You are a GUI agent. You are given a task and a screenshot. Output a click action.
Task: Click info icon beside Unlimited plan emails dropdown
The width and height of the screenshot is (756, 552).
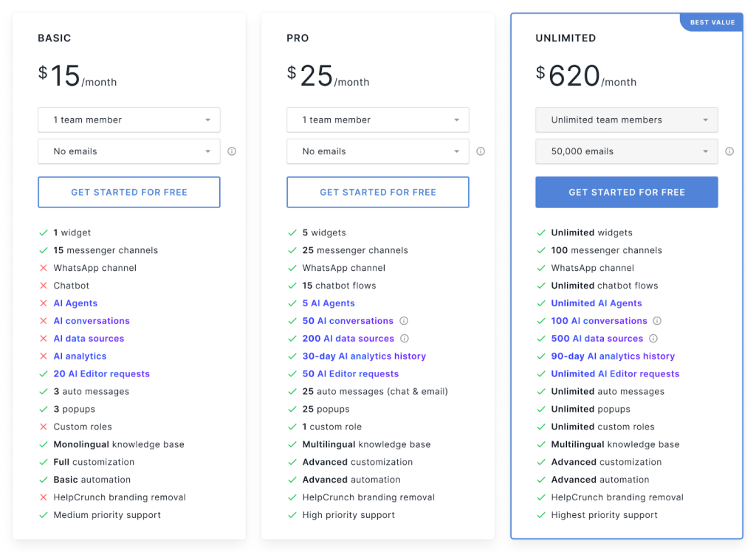pos(729,151)
